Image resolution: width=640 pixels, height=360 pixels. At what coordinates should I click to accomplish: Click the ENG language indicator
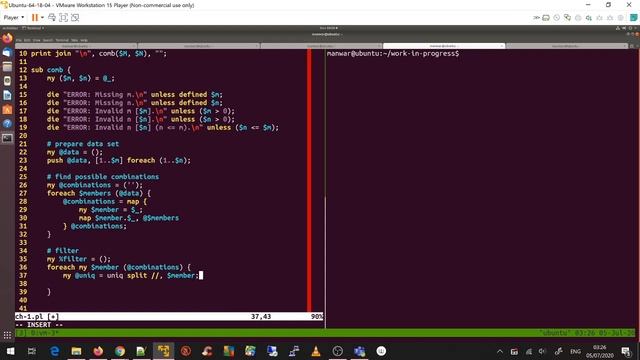tap(576, 351)
